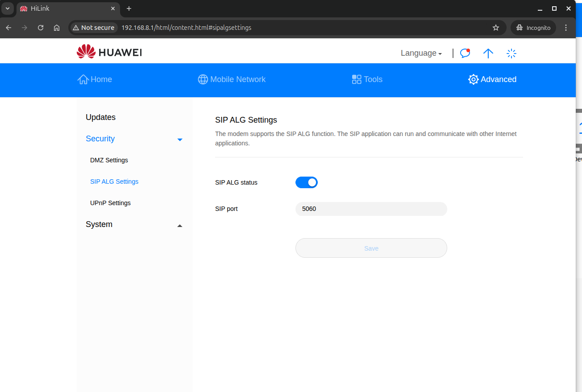
Task: Open the Language dropdown
Action: click(421, 53)
